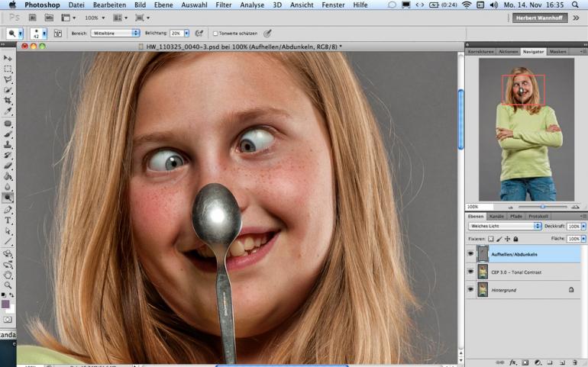Viewport: 588px width, 367px height.
Task: Hide the Hintergrund layer
Action: coord(470,289)
